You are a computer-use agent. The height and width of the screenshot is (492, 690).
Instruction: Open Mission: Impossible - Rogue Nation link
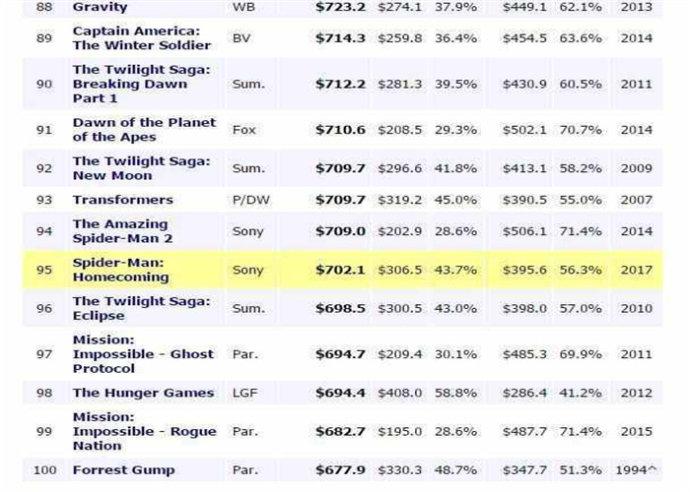point(144,431)
